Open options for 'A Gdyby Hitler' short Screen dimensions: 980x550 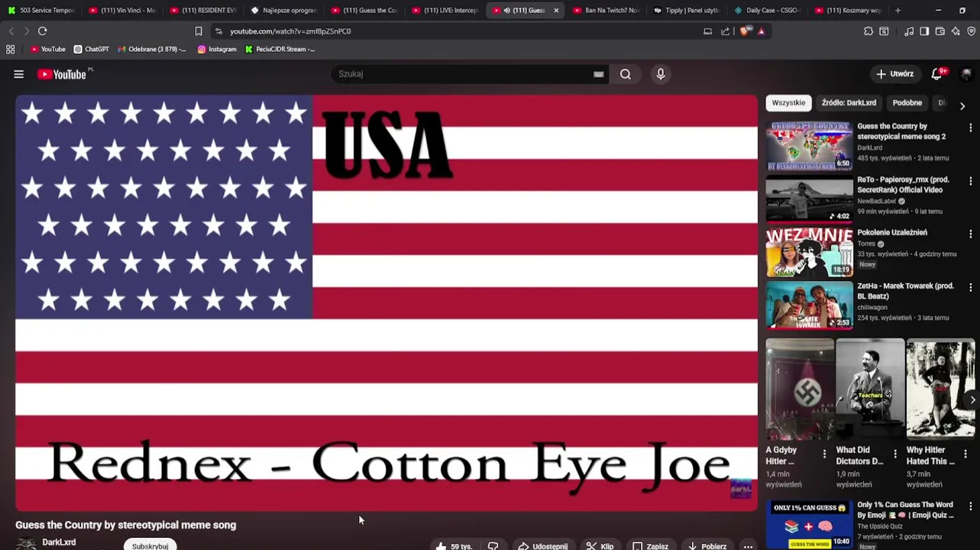824,455
